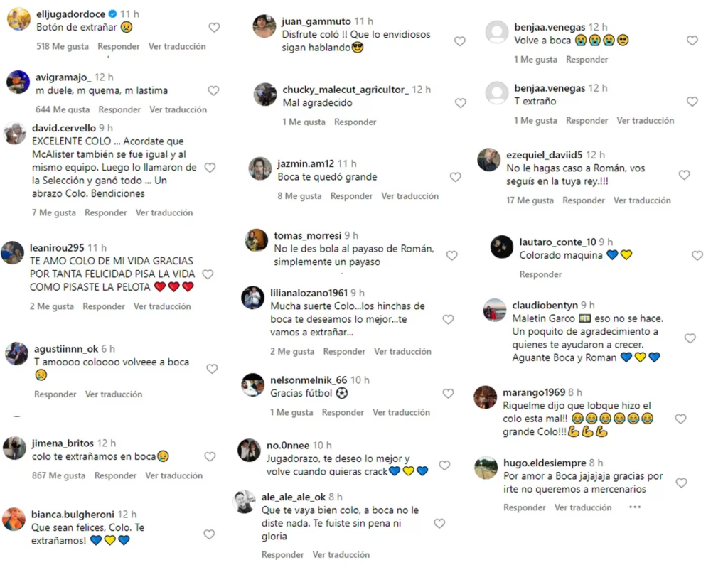This screenshot has width=728, height=565.
Task: Like claudiobentyn's comment with the heart icon
Action: click(x=690, y=338)
